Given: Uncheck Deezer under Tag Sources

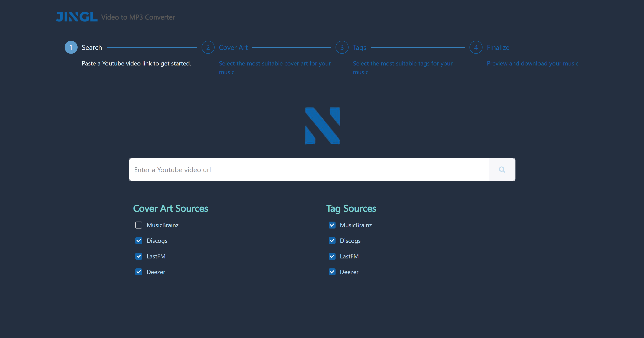Looking at the screenshot, I should click(x=332, y=272).
